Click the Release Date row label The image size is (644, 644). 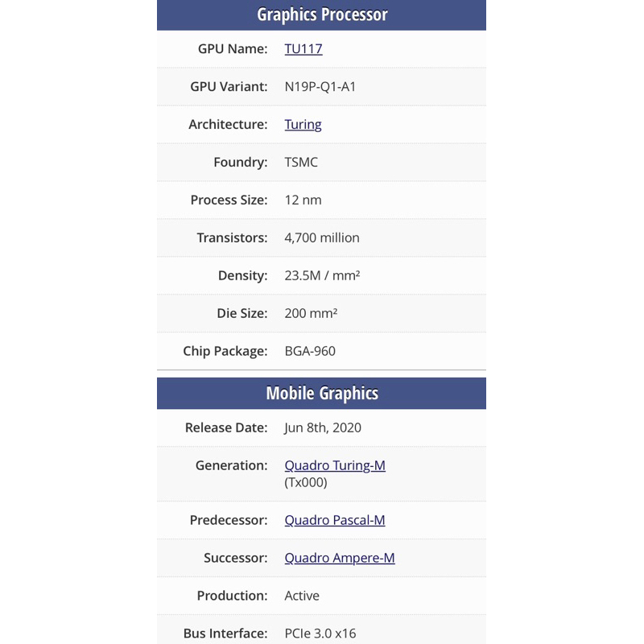click(x=225, y=428)
